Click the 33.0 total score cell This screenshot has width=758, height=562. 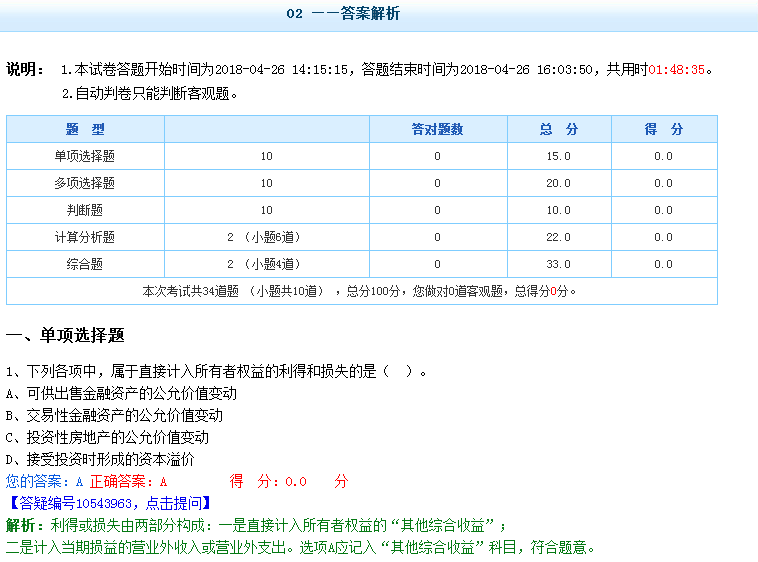pyautogui.click(x=559, y=264)
